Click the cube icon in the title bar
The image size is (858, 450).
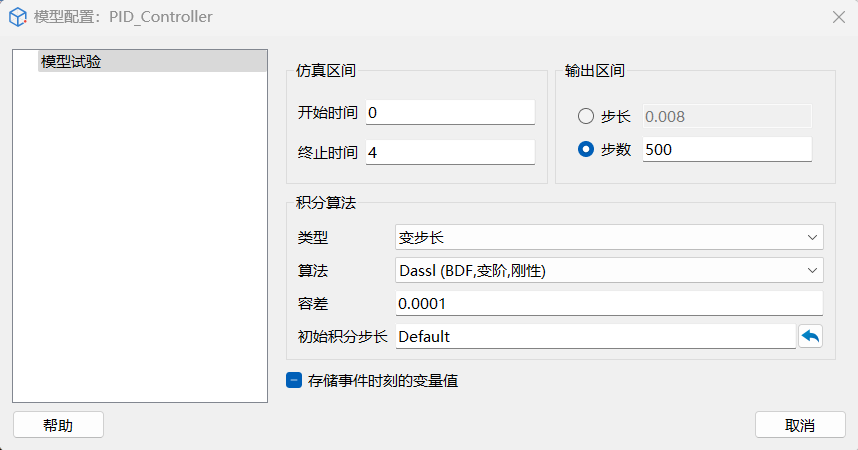(x=17, y=17)
